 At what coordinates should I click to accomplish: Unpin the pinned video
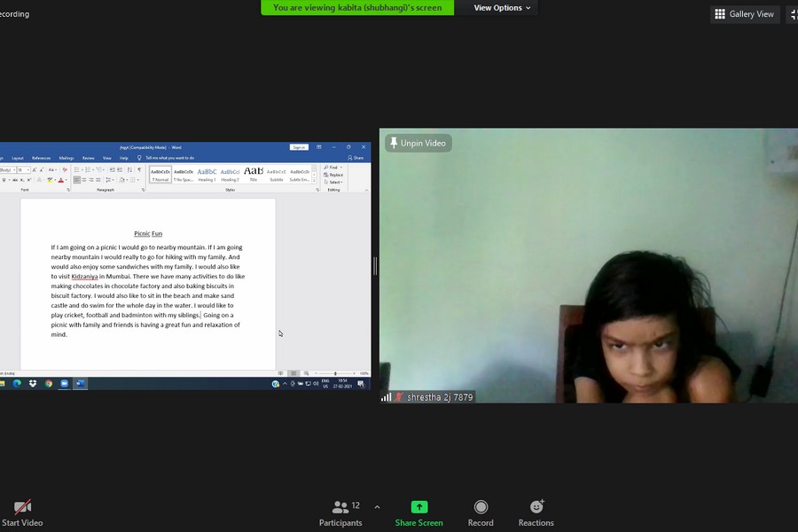tap(418, 143)
